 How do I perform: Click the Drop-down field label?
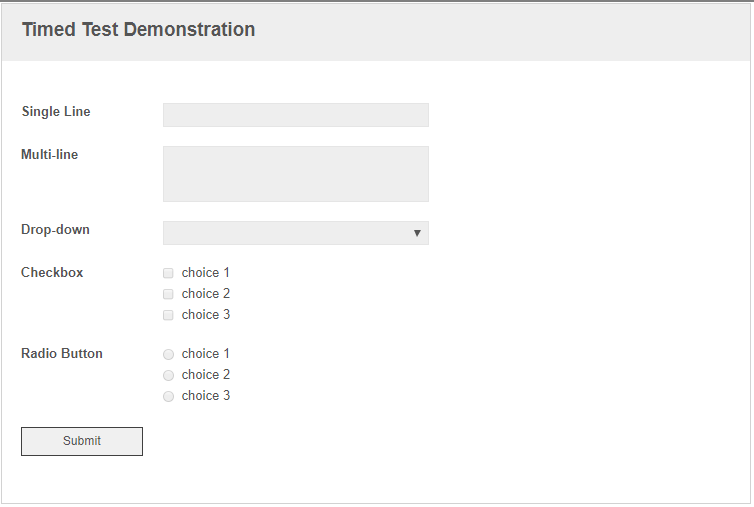coord(55,229)
